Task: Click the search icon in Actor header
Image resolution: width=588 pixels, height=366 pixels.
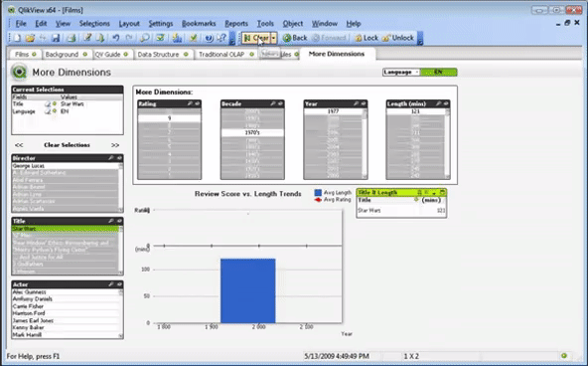Action: click(x=111, y=284)
